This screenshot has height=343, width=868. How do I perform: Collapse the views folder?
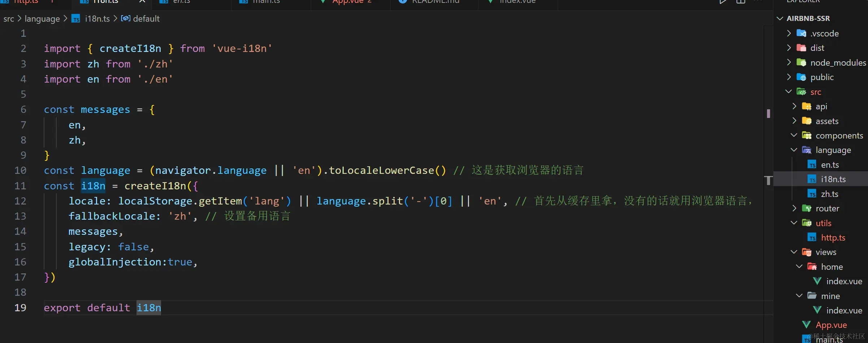coord(794,252)
